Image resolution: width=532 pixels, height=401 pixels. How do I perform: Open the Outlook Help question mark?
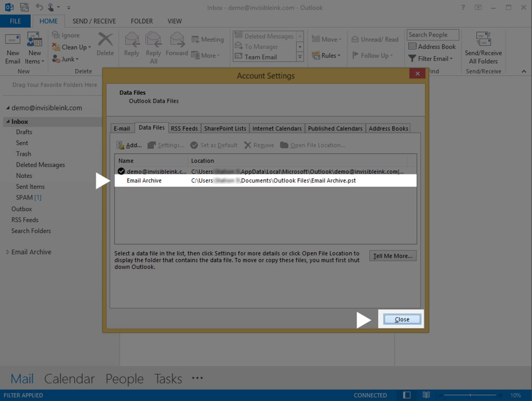[463, 7]
